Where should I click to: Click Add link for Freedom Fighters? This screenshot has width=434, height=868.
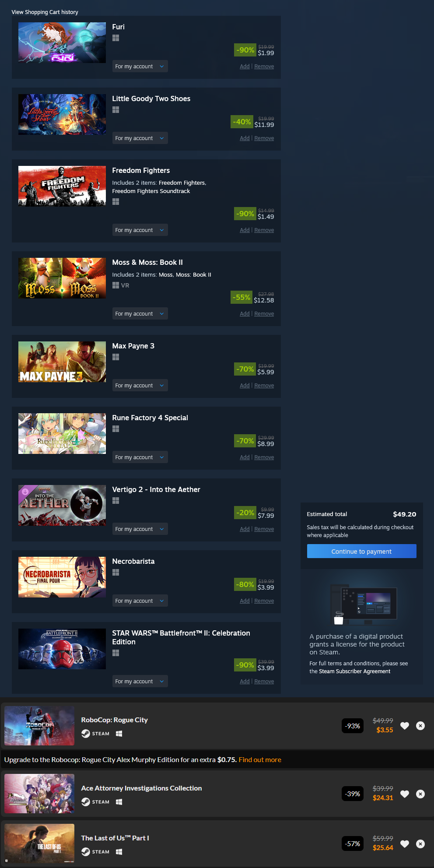(x=245, y=230)
